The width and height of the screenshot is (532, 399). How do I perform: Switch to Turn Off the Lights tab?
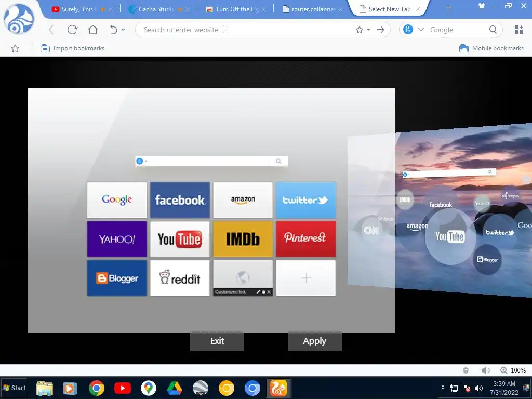237,9
